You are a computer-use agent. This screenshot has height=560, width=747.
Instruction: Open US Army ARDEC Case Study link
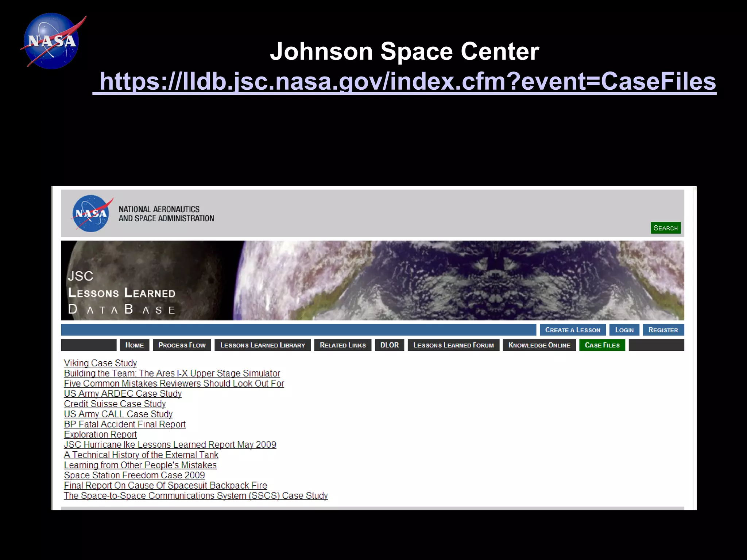pyautogui.click(x=123, y=394)
